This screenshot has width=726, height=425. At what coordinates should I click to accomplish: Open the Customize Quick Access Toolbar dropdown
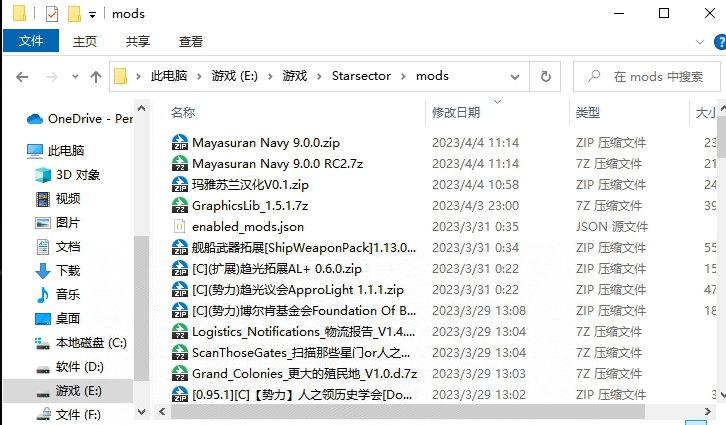93,15
